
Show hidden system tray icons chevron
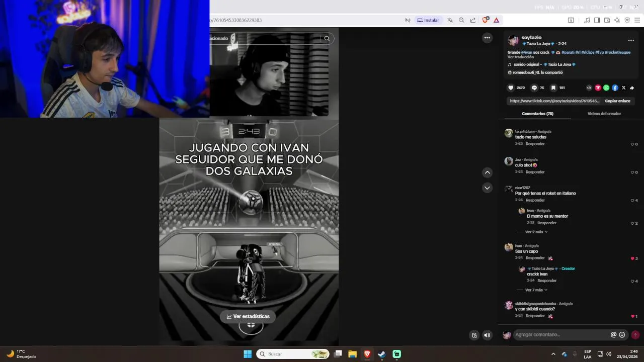pyautogui.click(x=553, y=354)
